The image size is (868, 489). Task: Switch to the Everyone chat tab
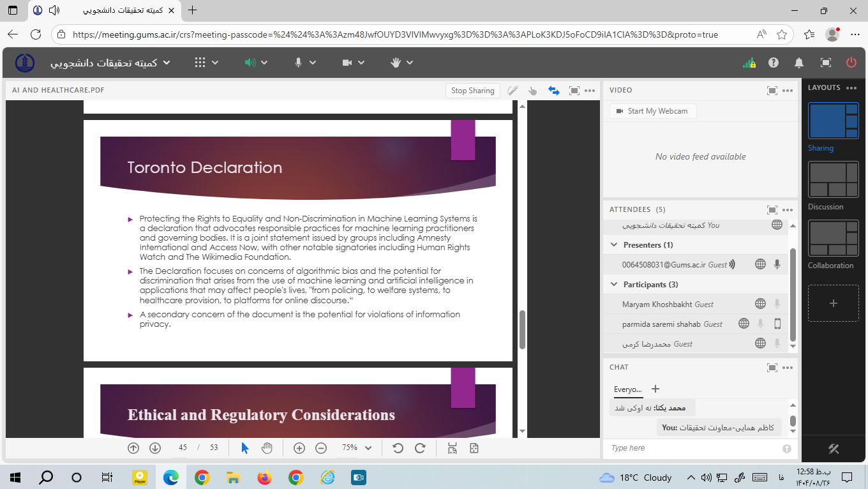[x=628, y=389]
